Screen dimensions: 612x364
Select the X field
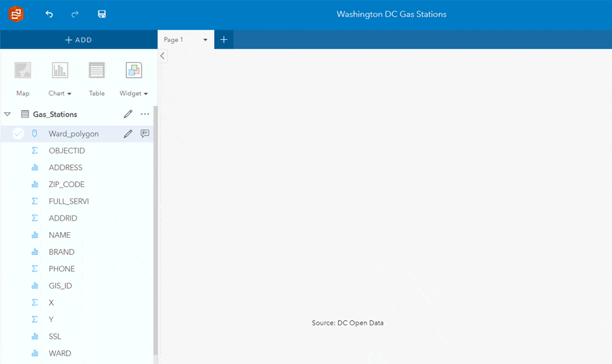click(x=51, y=302)
